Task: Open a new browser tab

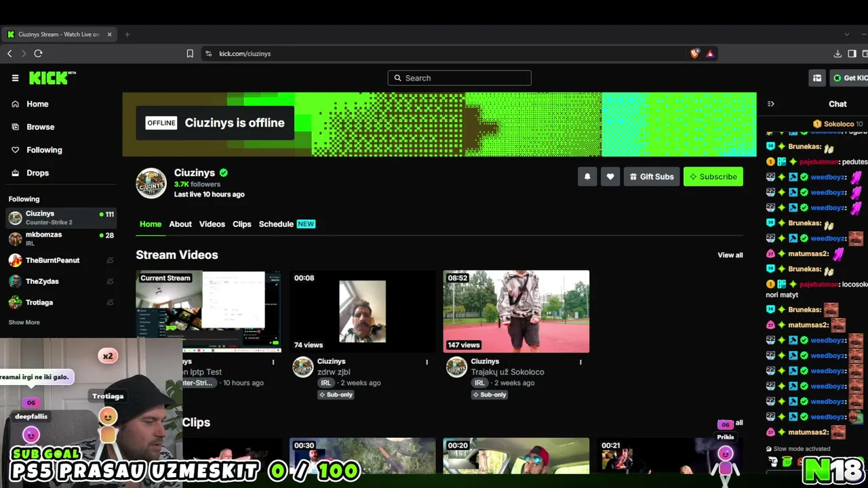Action: 127,35
